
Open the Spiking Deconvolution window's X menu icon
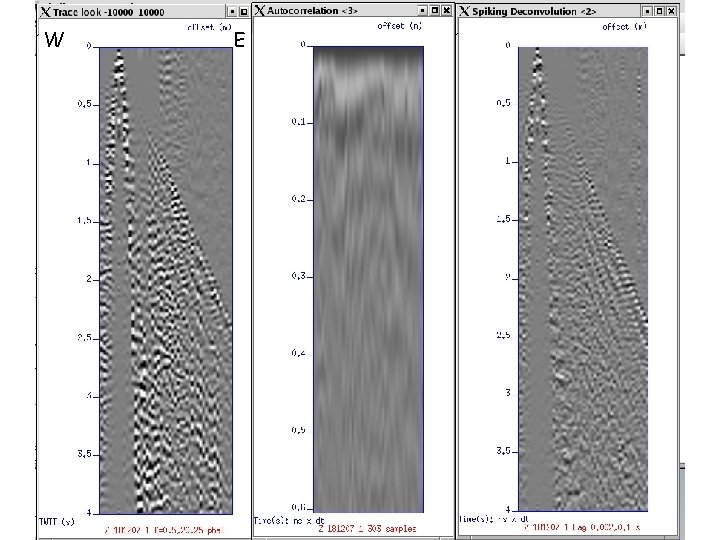[465, 11]
